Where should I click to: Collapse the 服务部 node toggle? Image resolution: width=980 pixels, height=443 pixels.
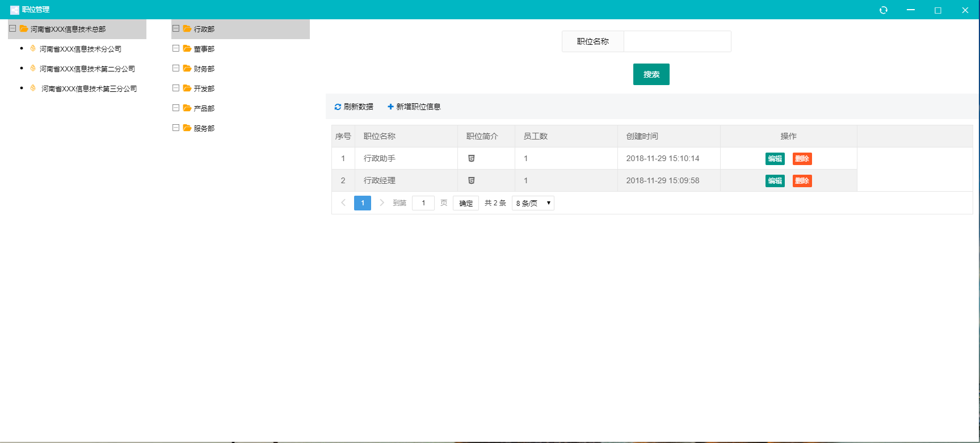click(x=176, y=128)
